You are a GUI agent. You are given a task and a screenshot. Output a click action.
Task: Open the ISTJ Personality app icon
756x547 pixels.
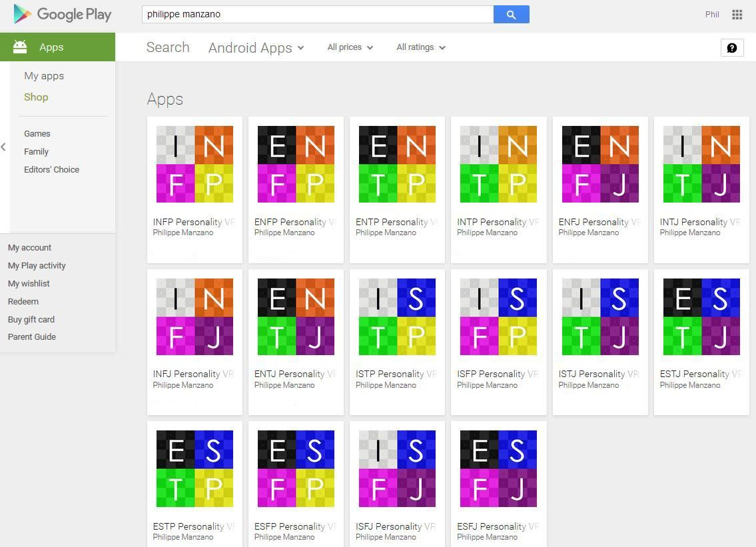click(600, 316)
